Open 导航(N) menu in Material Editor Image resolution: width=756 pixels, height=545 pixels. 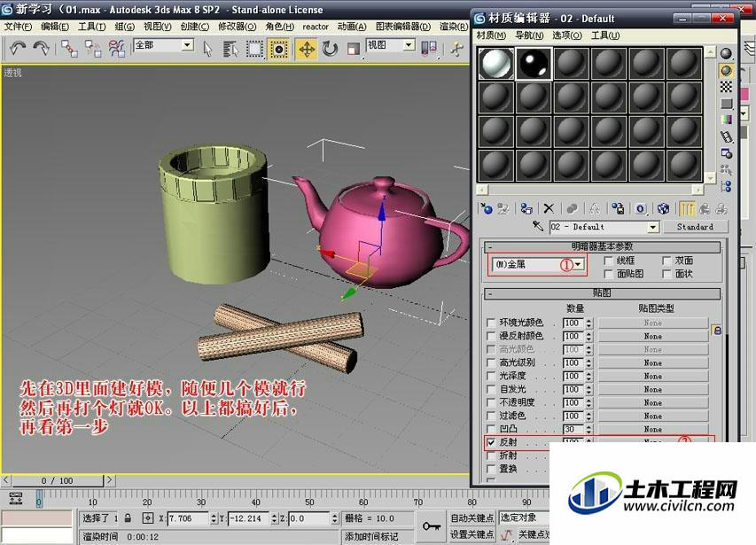point(529,35)
